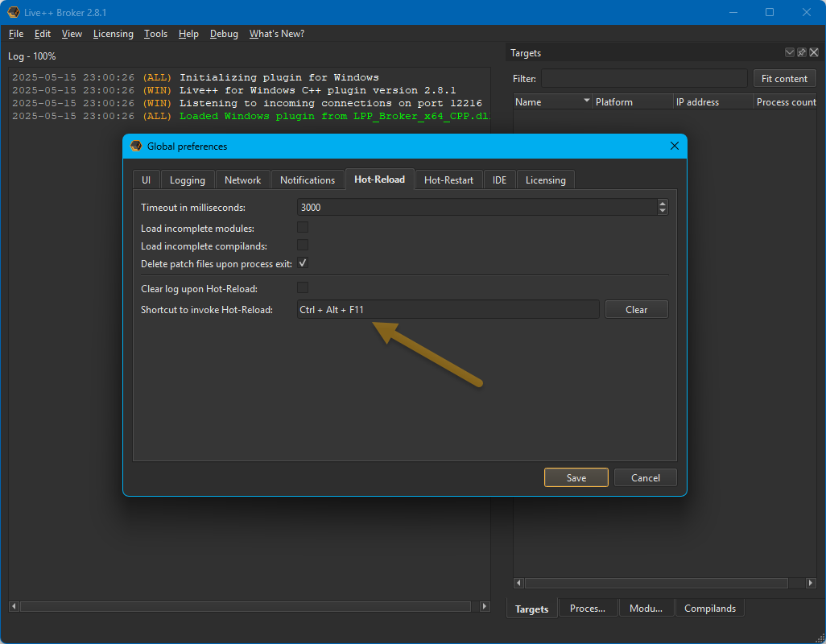The image size is (826, 644).
Task: Select the Hot-Reload preferences tab
Action: click(x=379, y=179)
